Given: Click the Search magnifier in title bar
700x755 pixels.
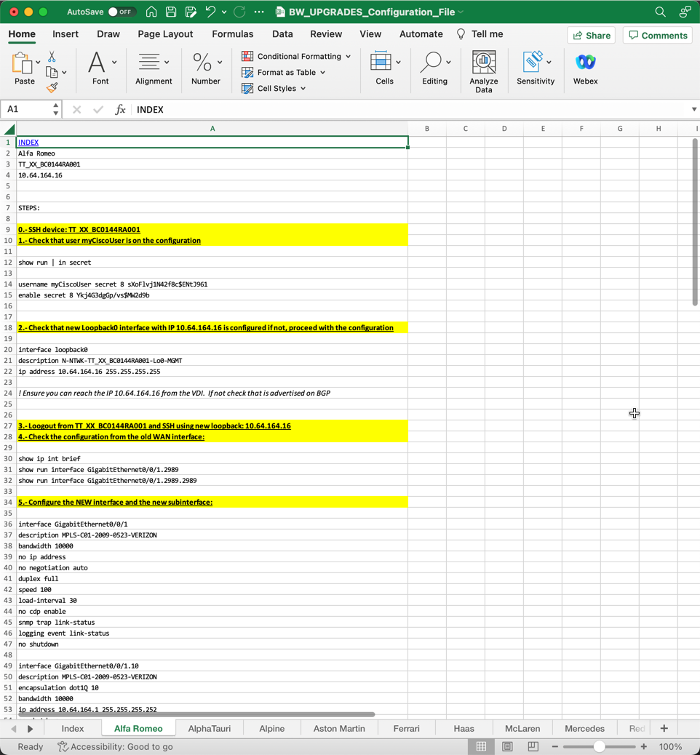Looking at the screenshot, I should point(660,12).
